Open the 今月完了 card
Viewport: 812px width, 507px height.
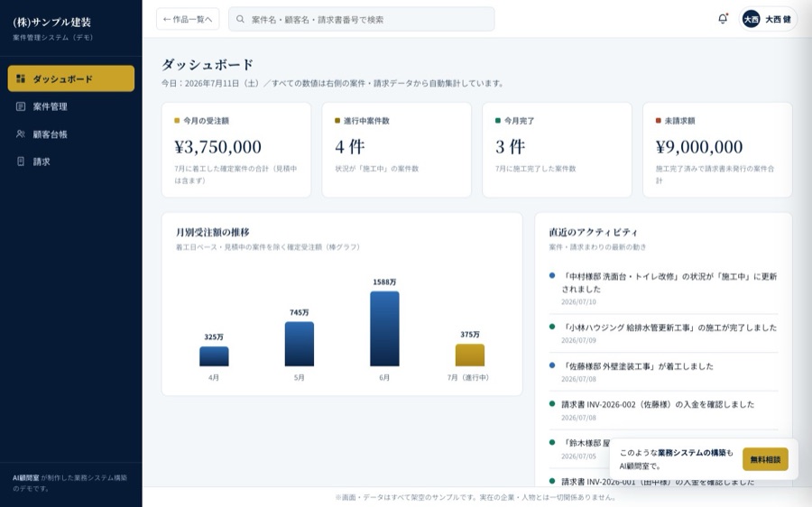(557, 150)
